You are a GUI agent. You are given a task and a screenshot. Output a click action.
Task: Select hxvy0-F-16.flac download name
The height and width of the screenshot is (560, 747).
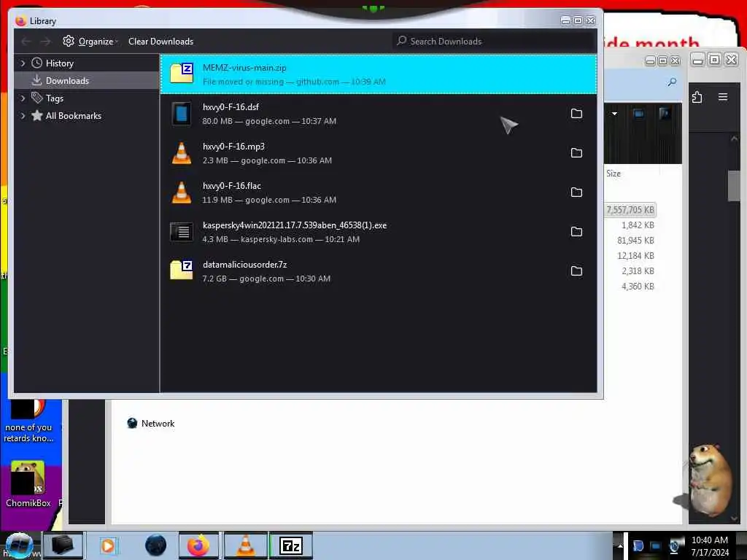(231, 186)
